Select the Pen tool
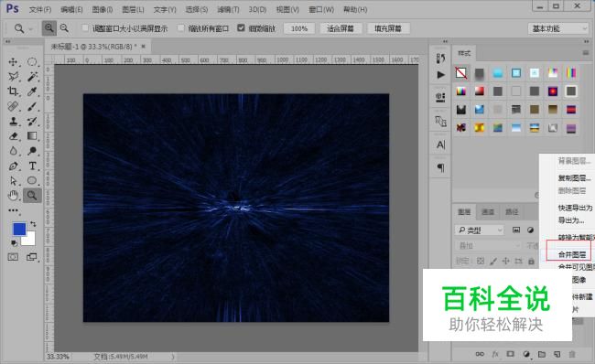The image size is (595, 364). coord(13,166)
